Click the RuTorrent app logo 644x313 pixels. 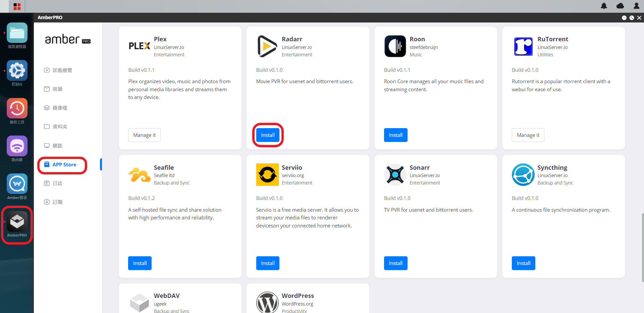tap(523, 46)
